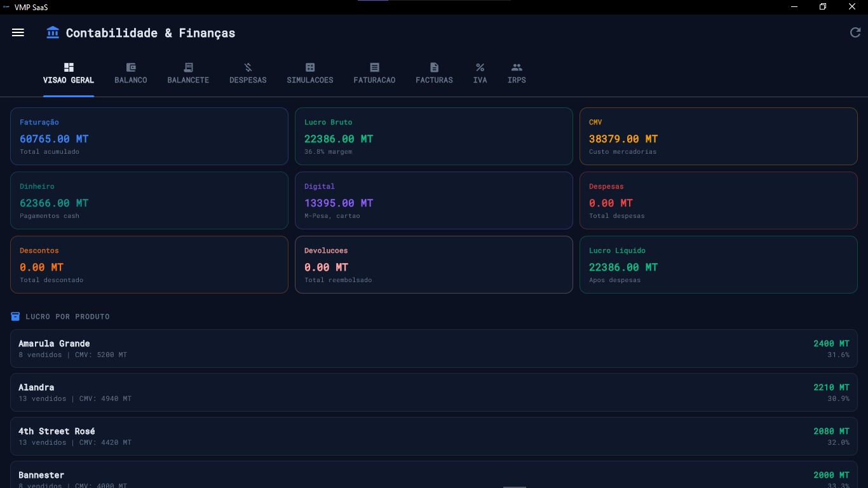This screenshot has height=488, width=868.
Task: Click the percent icon above IVA
Action: 480,67
